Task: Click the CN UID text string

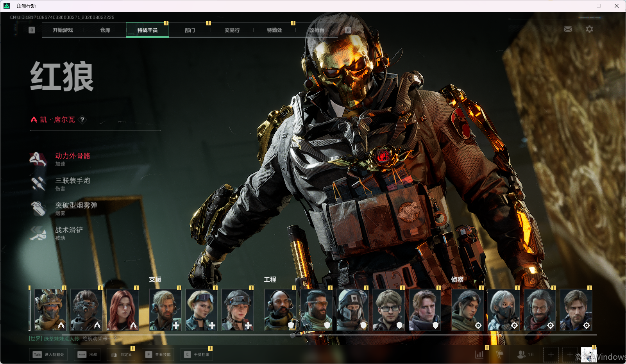Action: tap(62, 18)
